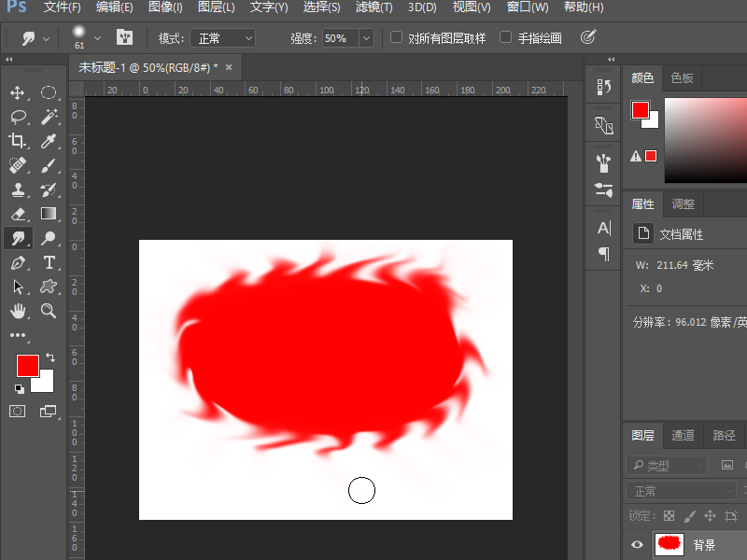Select the Horizontal Type tool
The image size is (747, 560).
click(x=49, y=262)
